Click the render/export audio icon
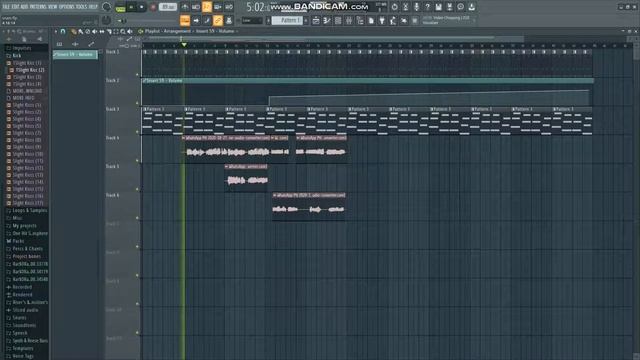 (x=449, y=7)
